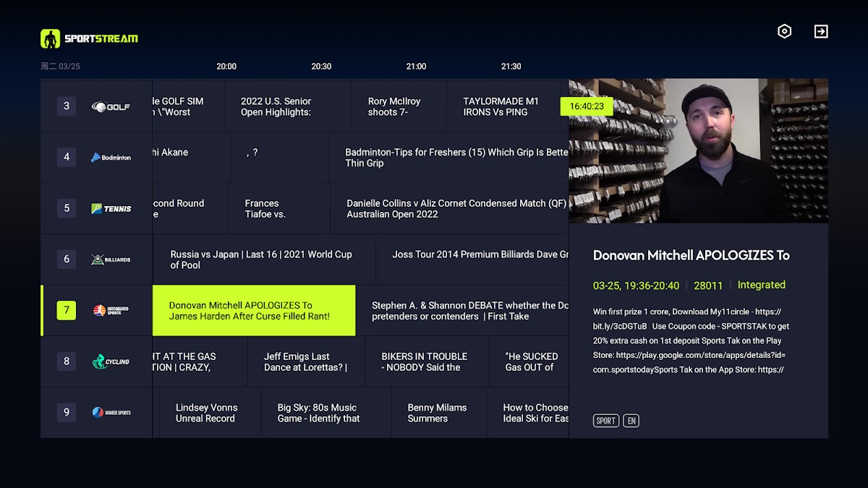
Task: Click the SportStream logo
Action: [x=89, y=38]
